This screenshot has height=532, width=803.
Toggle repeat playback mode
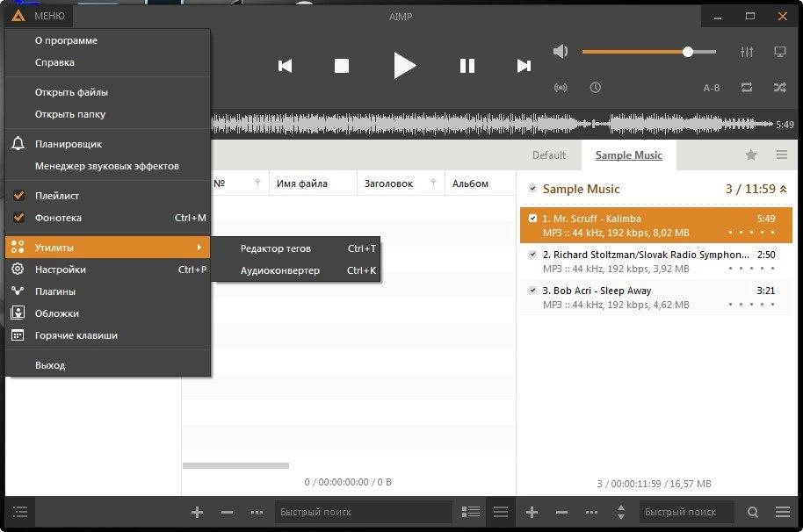[x=747, y=88]
